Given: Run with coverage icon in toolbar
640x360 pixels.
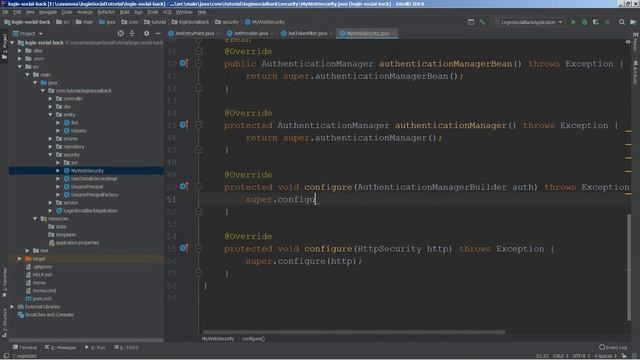Looking at the screenshot, I should (x=596, y=22).
